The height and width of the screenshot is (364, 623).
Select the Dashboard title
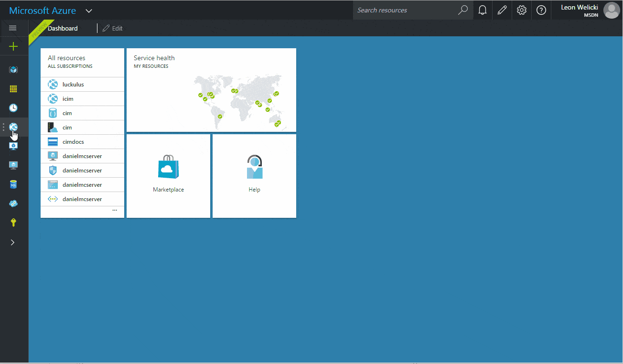(63, 28)
